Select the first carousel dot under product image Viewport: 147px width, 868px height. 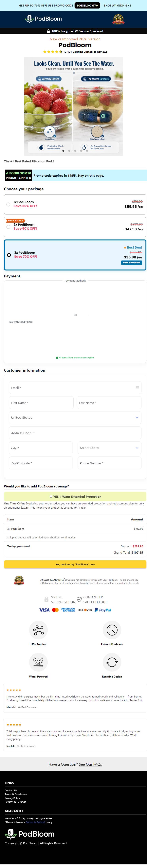click(x=63, y=151)
